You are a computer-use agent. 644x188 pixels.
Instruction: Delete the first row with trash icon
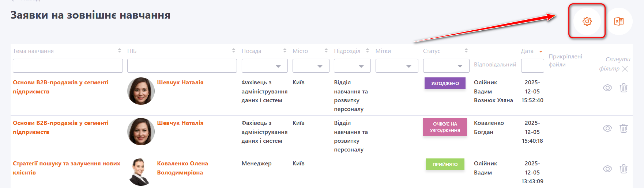point(624,88)
